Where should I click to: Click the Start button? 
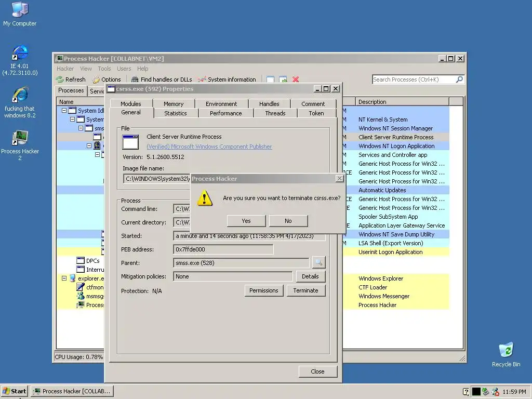click(15, 391)
